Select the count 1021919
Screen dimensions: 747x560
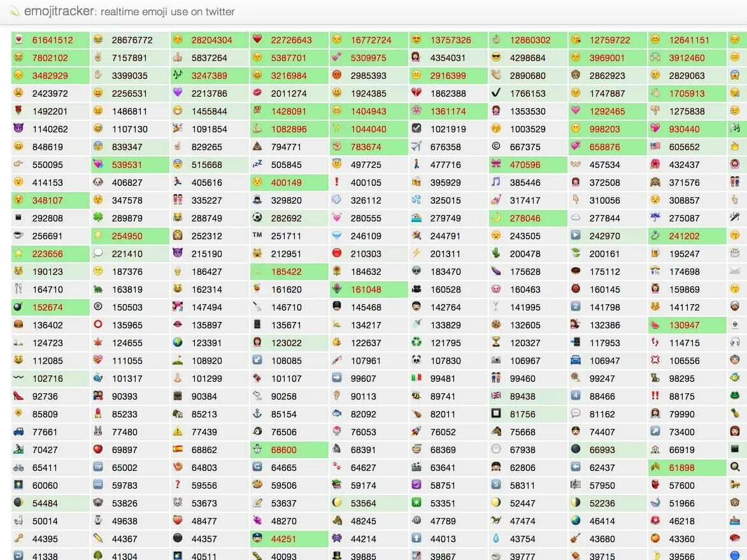[x=448, y=129]
